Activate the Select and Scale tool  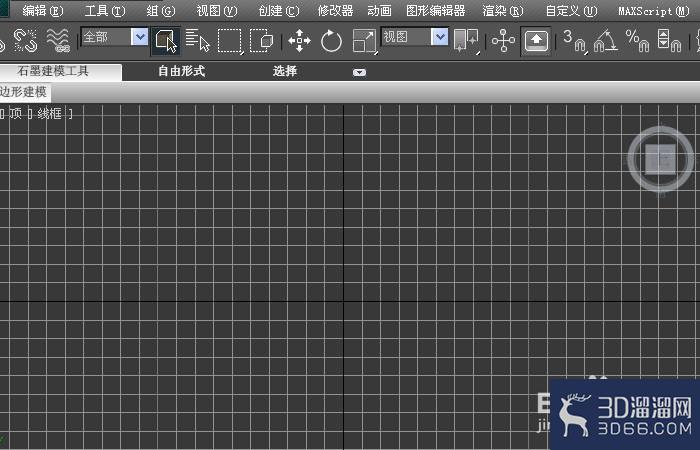[364, 42]
